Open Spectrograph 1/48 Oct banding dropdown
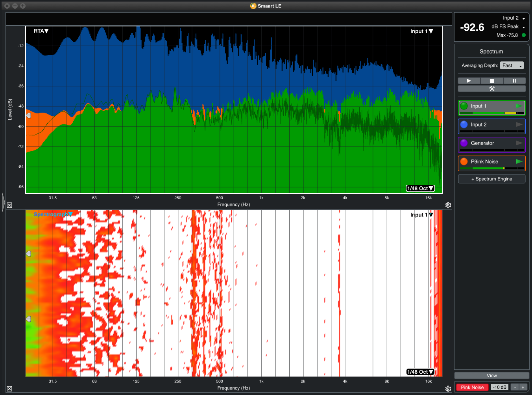 point(420,372)
